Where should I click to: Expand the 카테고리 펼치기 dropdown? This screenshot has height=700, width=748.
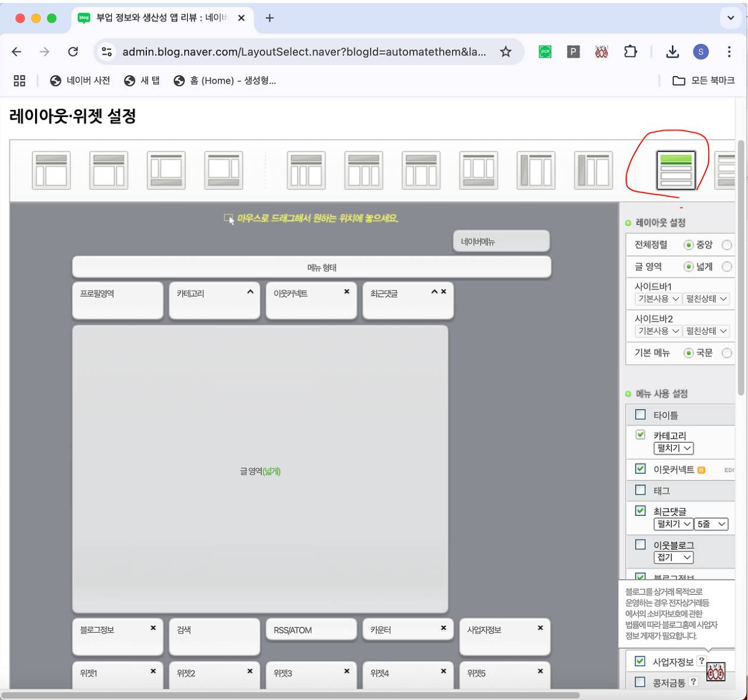click(674, 449)
